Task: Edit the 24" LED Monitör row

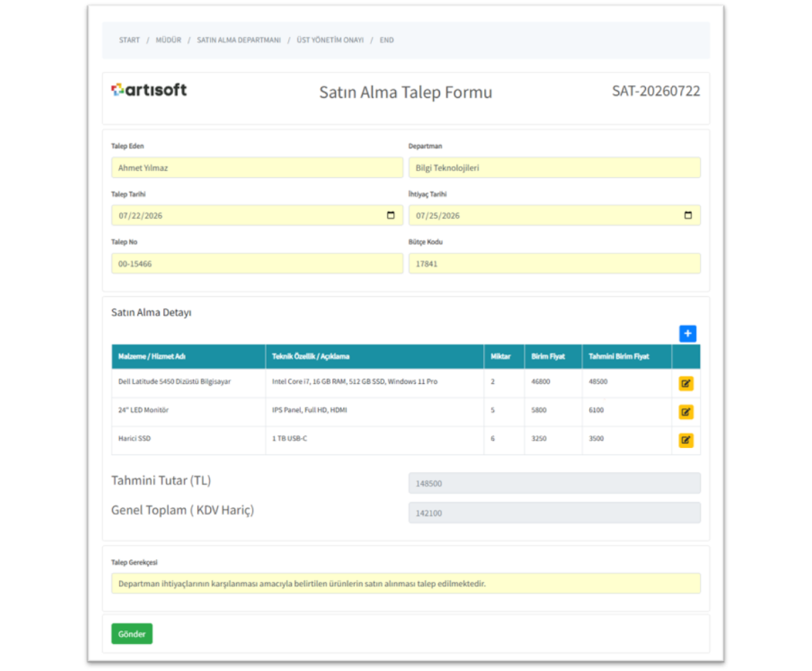Action: tap(686, 412)
